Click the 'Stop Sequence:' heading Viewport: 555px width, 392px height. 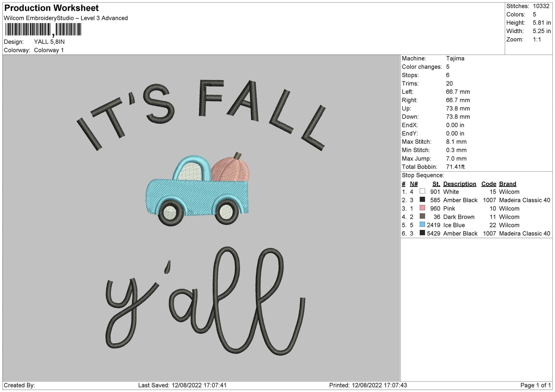pyautogui.click(x=423, y=175)
